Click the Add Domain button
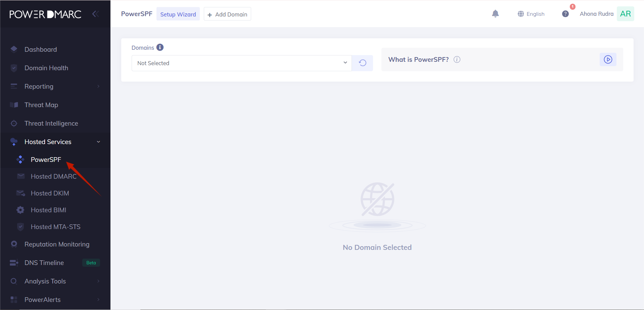The height and width of the screenshot is (310, 644). tap(227, 14)
